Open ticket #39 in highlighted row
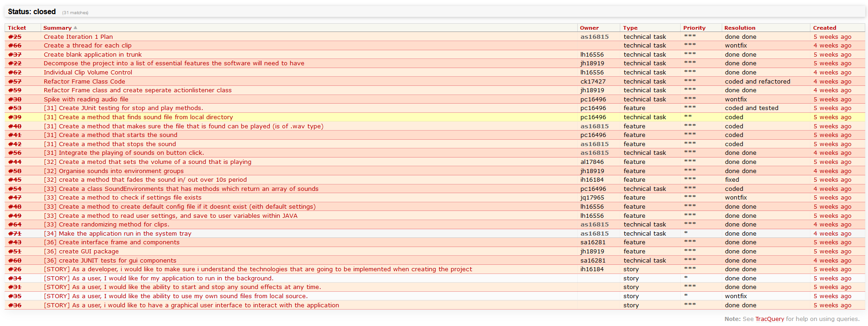The width and height of the screenshot is (868, 326). 15,117
